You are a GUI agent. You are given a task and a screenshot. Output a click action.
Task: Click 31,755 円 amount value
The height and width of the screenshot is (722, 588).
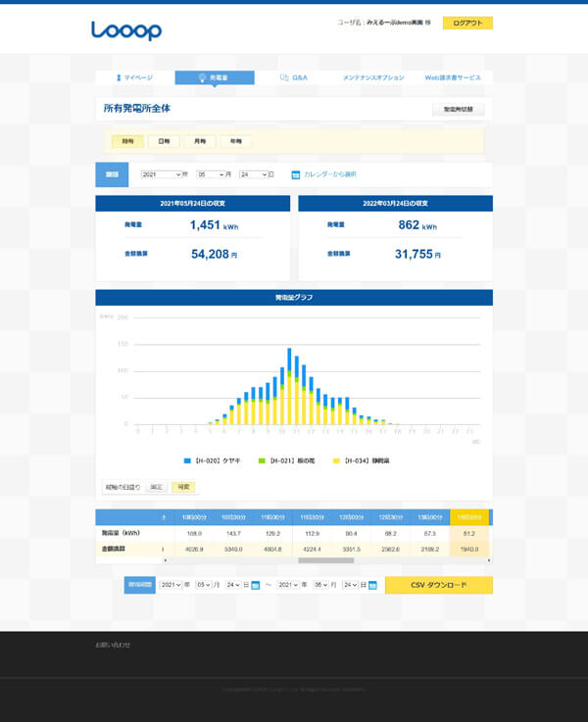click(x=417, y=254)
